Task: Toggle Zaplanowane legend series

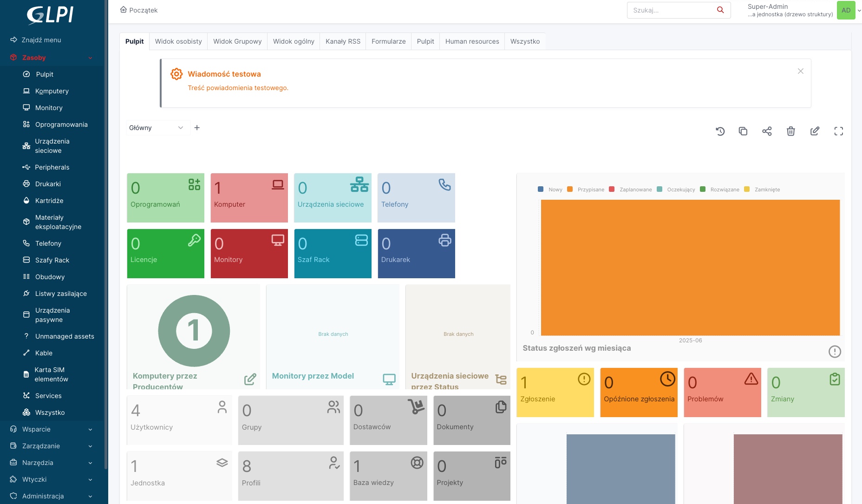Action: pyautogui.click(x=630, y=190)
